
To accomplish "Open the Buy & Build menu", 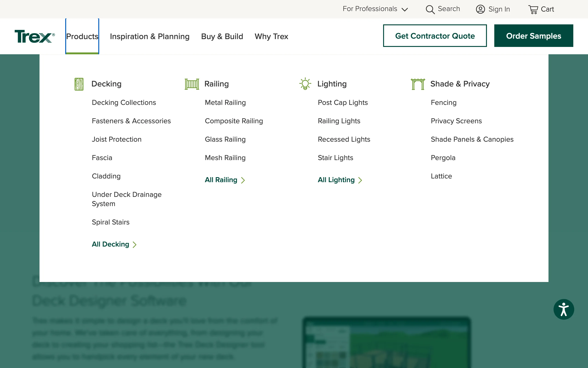I will tap(222, 37).
